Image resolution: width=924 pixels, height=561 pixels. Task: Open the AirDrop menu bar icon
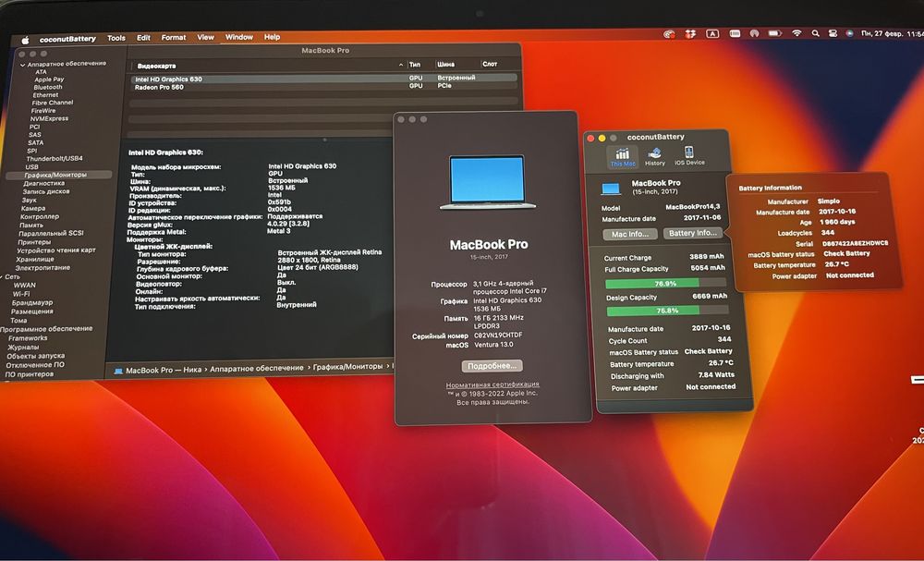754,33
